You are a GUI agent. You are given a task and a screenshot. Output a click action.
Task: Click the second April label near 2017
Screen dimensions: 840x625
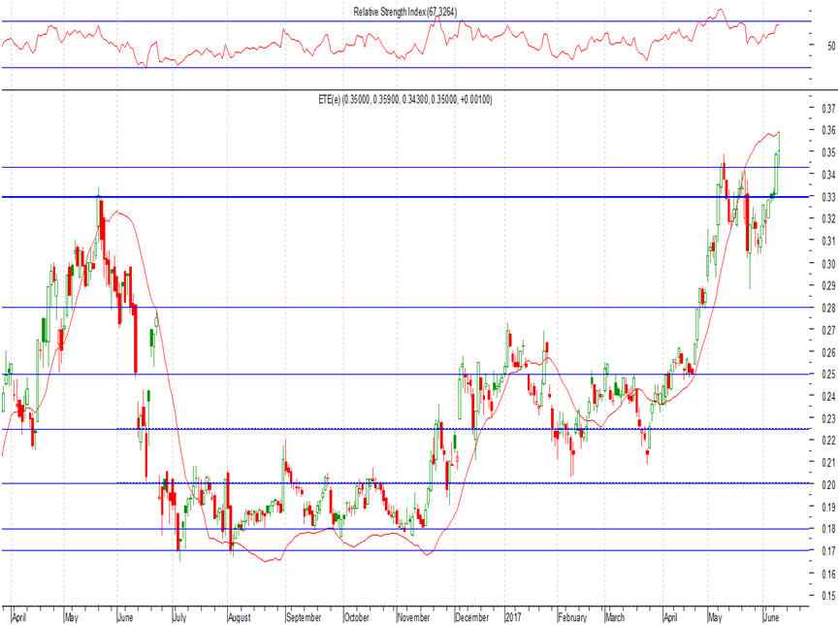670,617
